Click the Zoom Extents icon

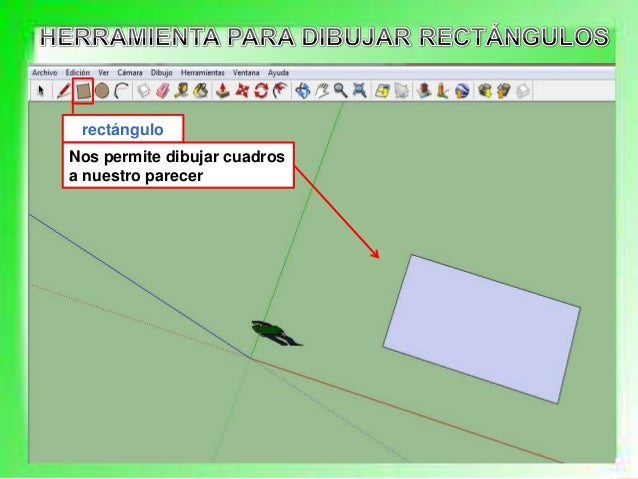tap(359, 91)
